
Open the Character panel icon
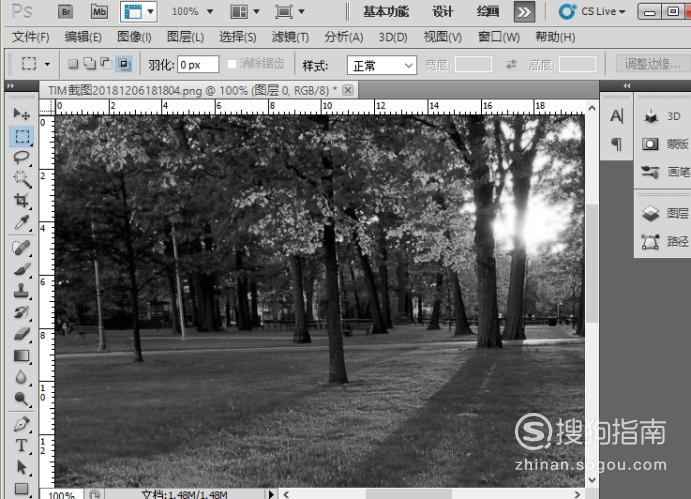(617, 116)
